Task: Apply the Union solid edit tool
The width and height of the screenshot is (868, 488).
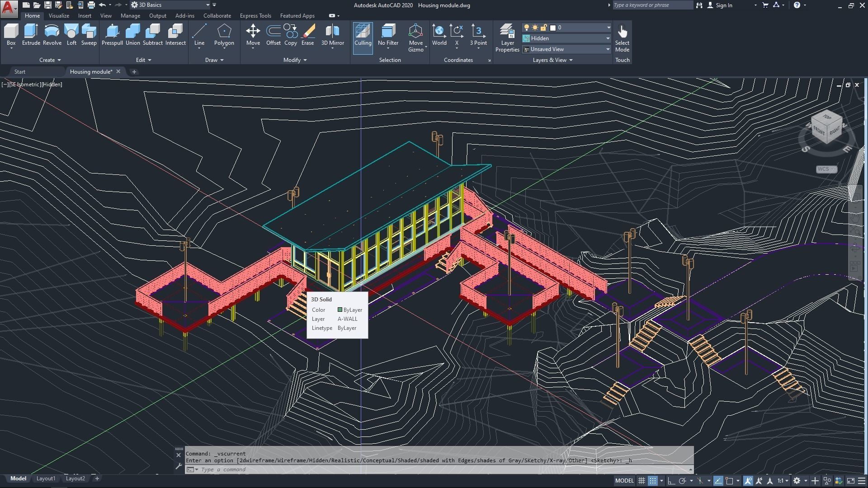Action: point(132,35)
